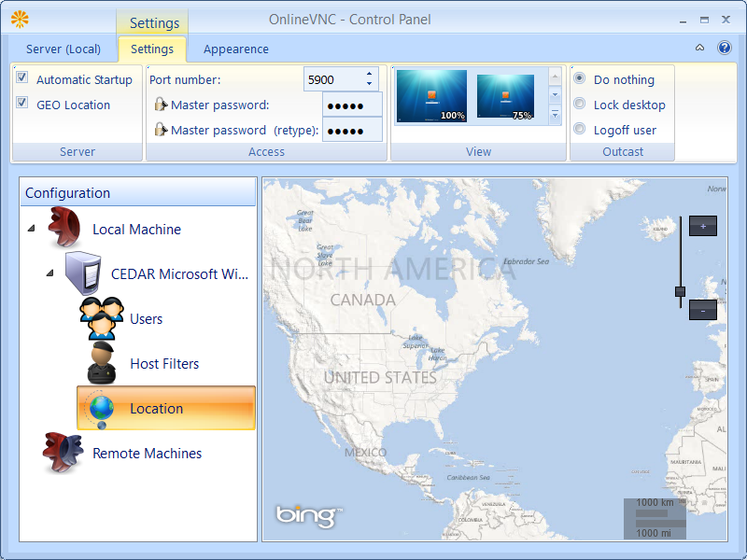Click the Users group icon

point(102,318)
